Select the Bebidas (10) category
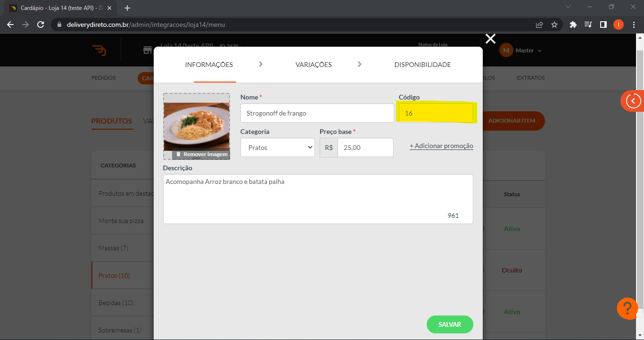Screen dimensions: 644x340 [116, 303]
